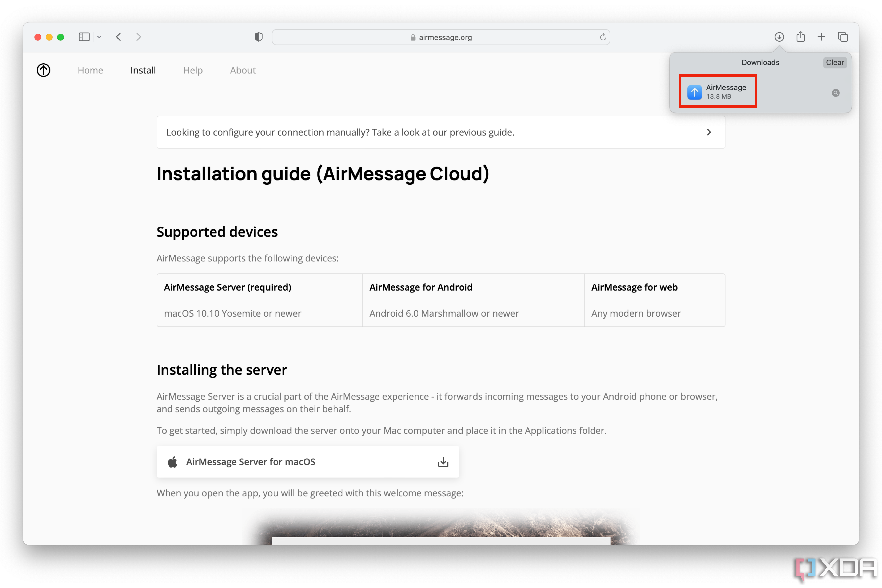Open the Help navigation menu item
The width and height of the screenshot is (882, 588).
click(193, 70)
